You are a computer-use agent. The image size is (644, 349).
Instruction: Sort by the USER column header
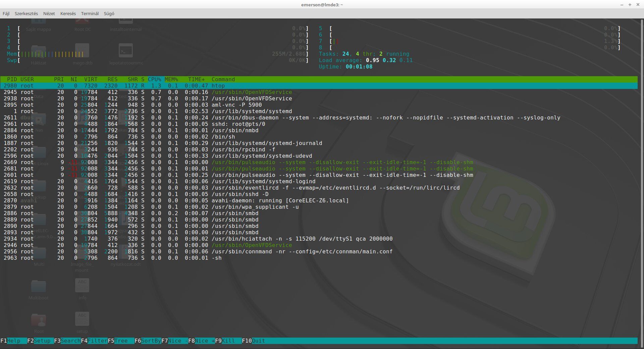(x=27, y=80)
